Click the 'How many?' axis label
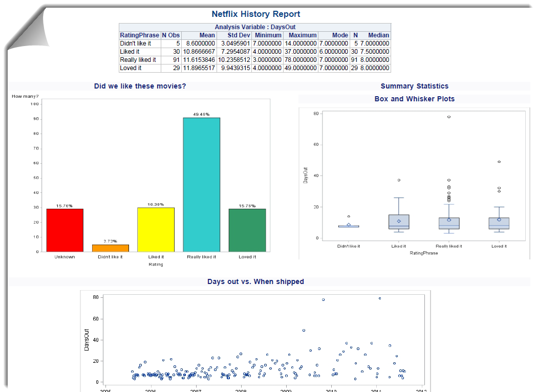Screen dimensions: 536x392 [25, 96]
